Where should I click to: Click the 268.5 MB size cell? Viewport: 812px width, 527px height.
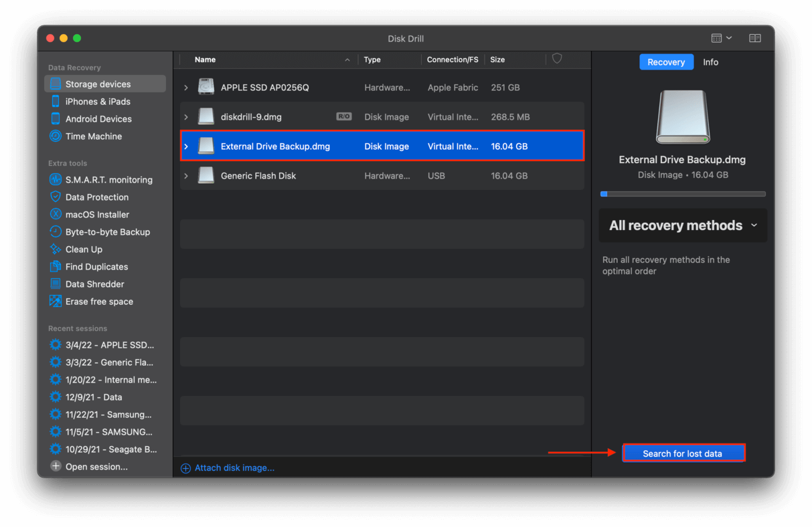509,117
